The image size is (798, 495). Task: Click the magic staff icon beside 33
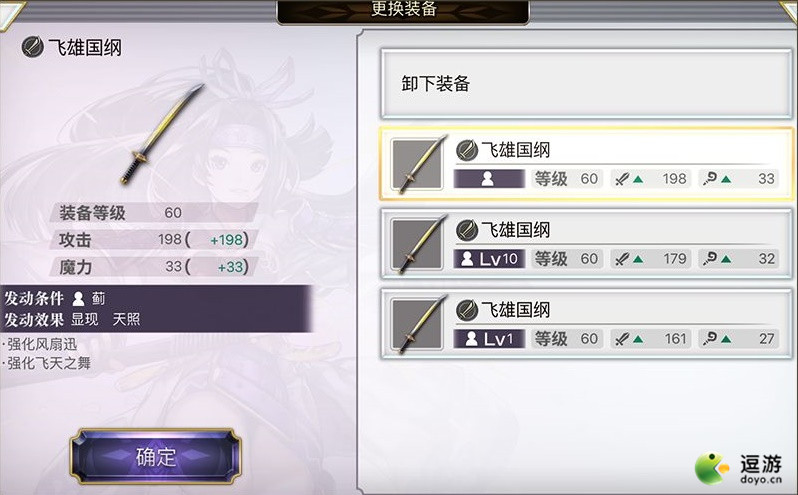(710, 179)
